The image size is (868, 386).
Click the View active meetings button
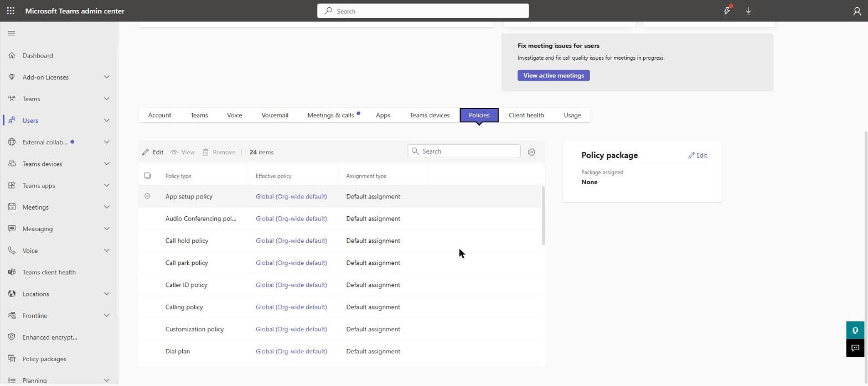pos(554,75)
